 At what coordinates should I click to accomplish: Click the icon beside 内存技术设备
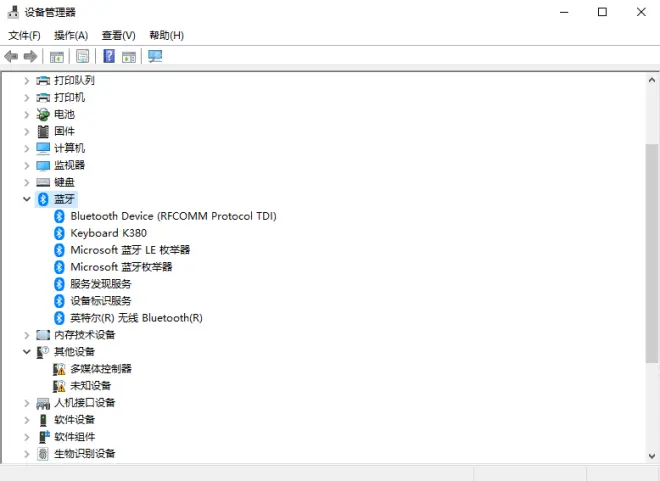tap(43, 335)
